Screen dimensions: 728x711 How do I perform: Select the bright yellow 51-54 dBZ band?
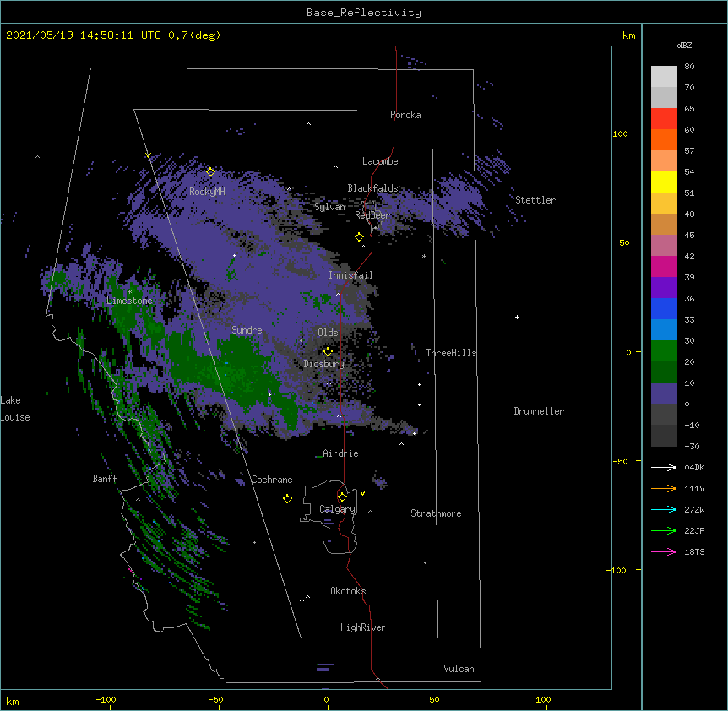[x=664, y=182]
